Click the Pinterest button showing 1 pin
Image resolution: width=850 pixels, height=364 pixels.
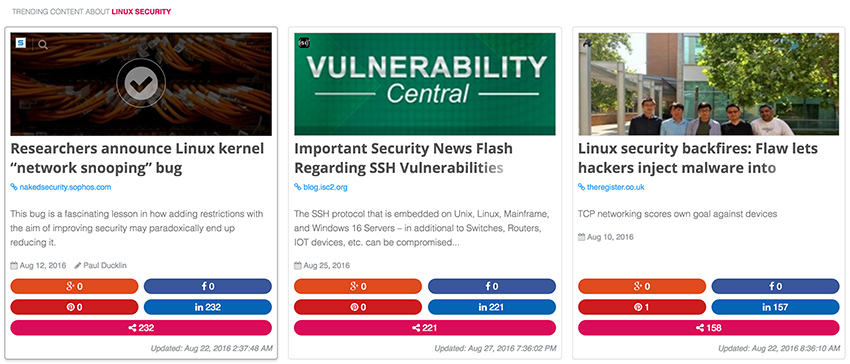642,307
